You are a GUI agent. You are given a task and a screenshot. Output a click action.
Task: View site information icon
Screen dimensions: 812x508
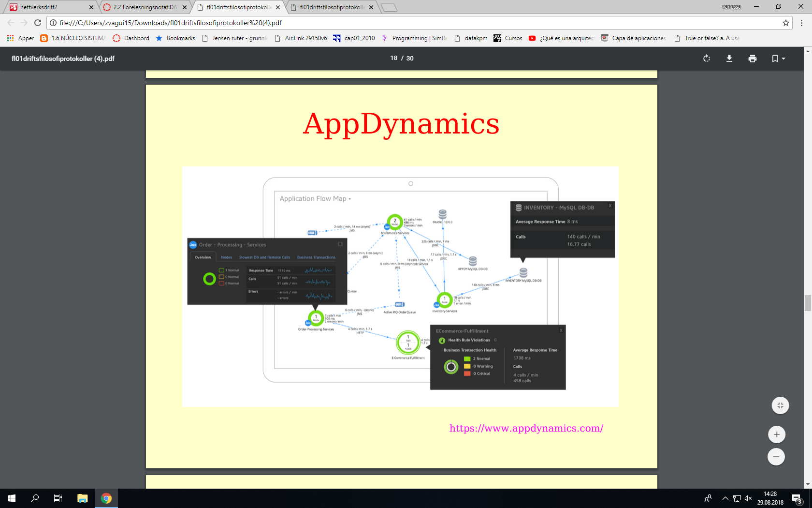tap(53, 23)
